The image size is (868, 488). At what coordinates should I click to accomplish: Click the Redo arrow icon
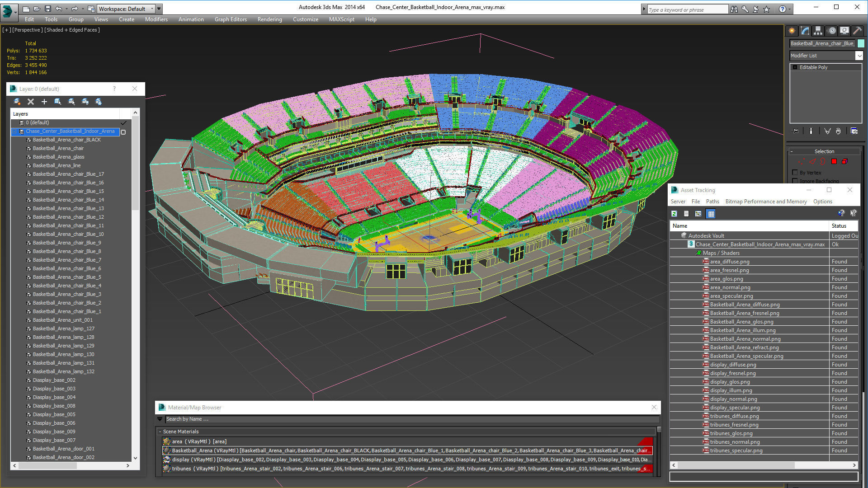[75, 9]
